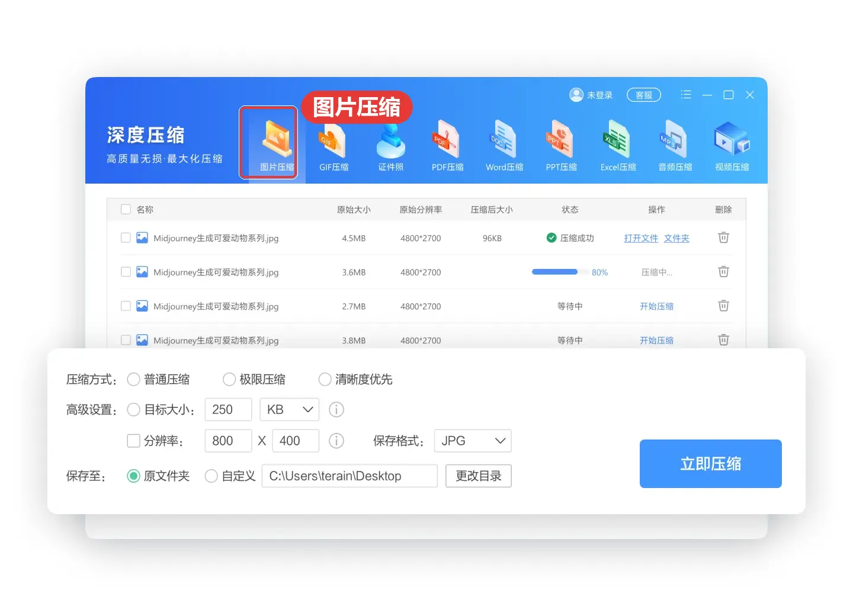Delete the 4.5MB file row
This screenshot has height=616, width=853.
(x=723, y=238)
